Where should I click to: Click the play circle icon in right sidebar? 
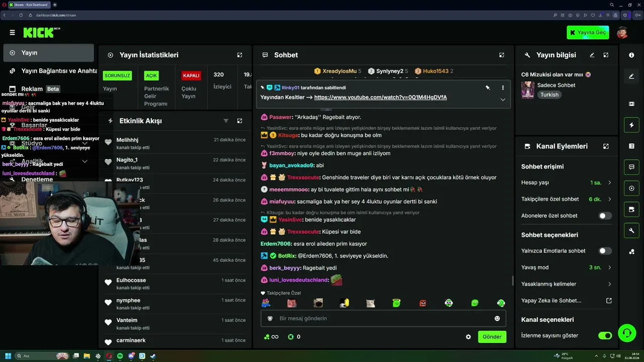point(631,189)
